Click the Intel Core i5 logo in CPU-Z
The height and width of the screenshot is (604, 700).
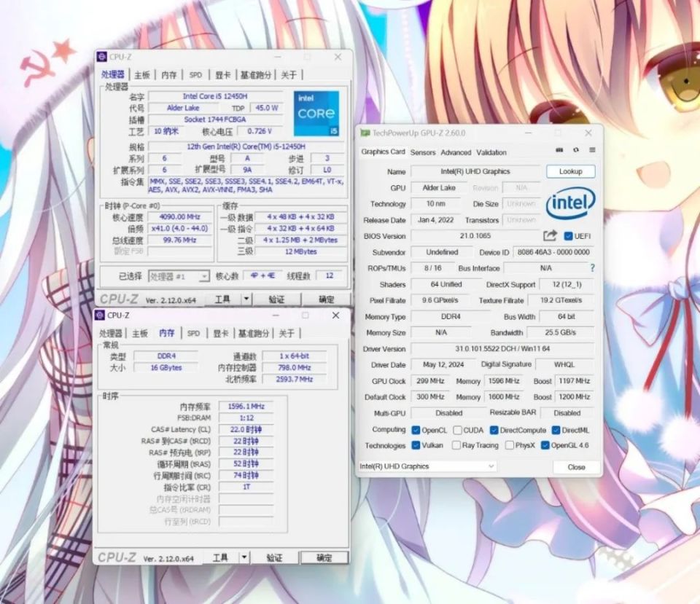(x=316, y=114)
